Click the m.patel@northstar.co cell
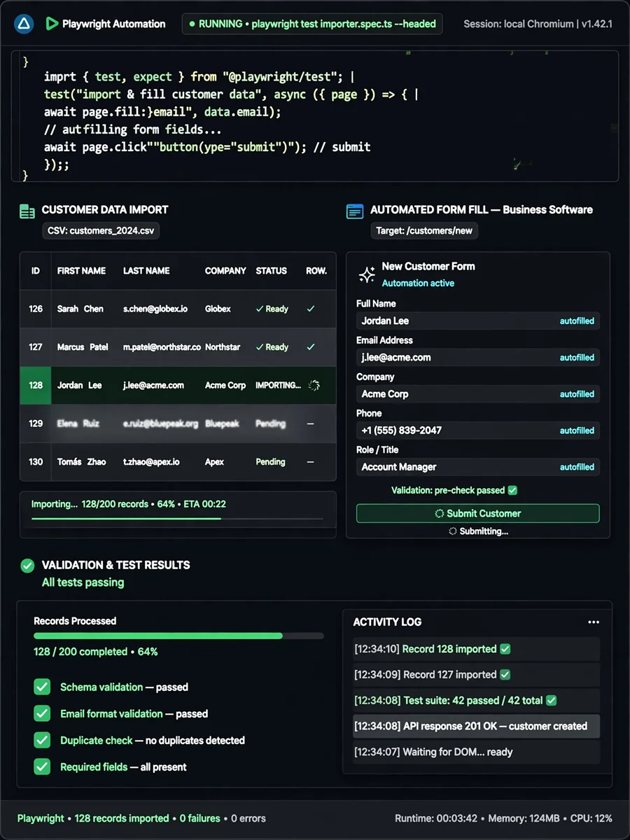 162,347
